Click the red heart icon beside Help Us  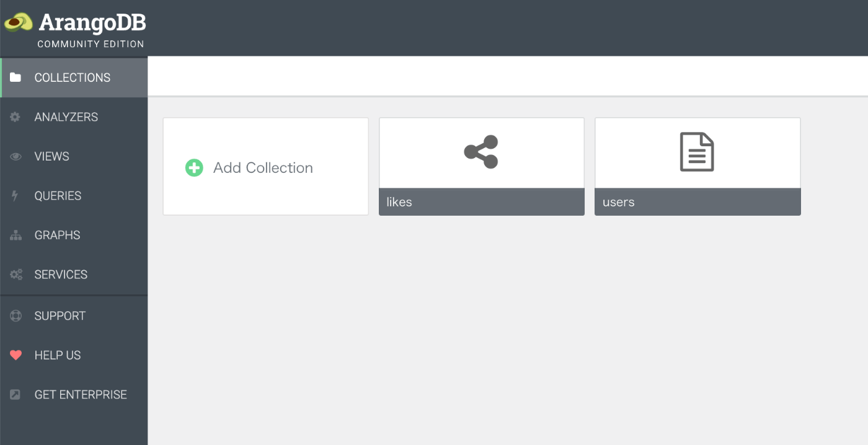pyautogui.click(x=15, y=356)
